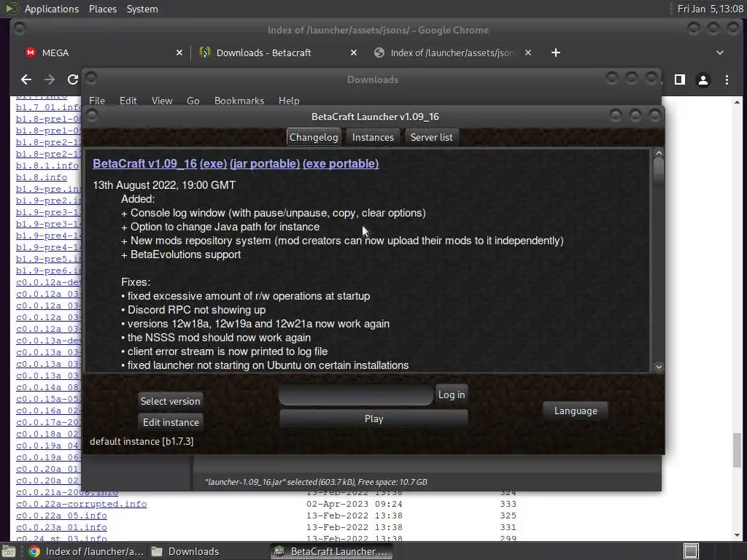Click the Log in button

coord(451,394)
